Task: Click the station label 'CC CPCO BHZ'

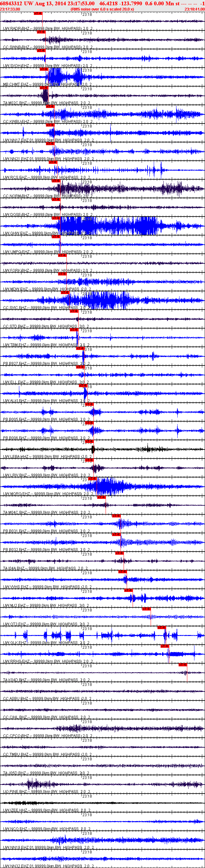Action: 16,736
